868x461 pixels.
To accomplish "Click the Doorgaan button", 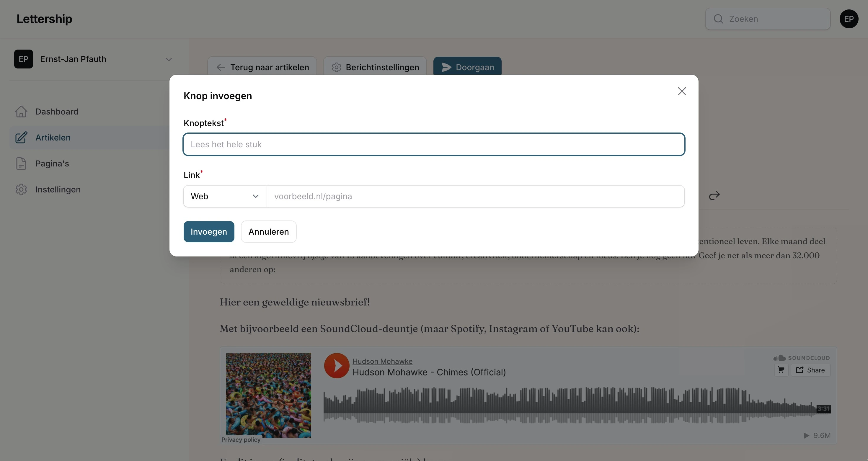I will click(467, 67).
